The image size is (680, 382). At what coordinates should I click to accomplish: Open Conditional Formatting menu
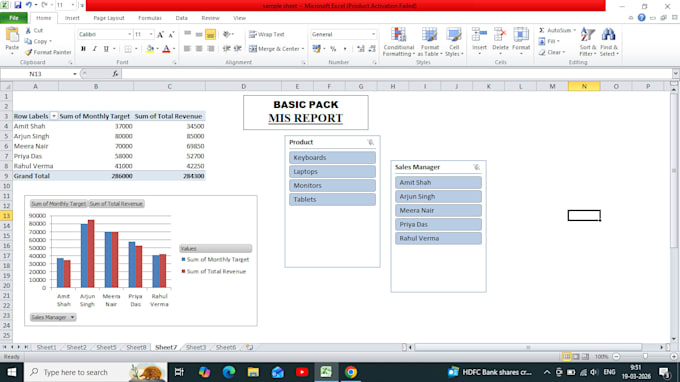coord(399,42)
